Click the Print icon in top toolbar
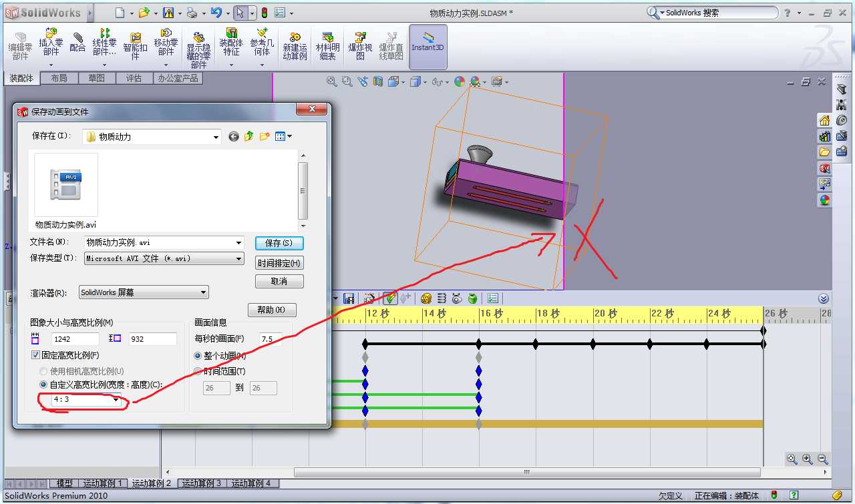The height and width of the screenshot is (504, 855). click(192, 13)
